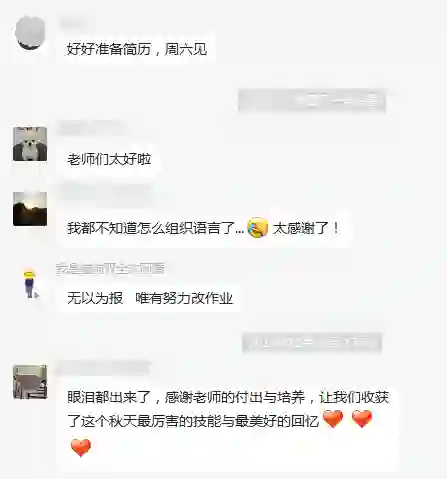Viewport: 447px width, 479px height.
Task: Click blurred sender name above 眼泪都出来了
Action: coord(103,367)
